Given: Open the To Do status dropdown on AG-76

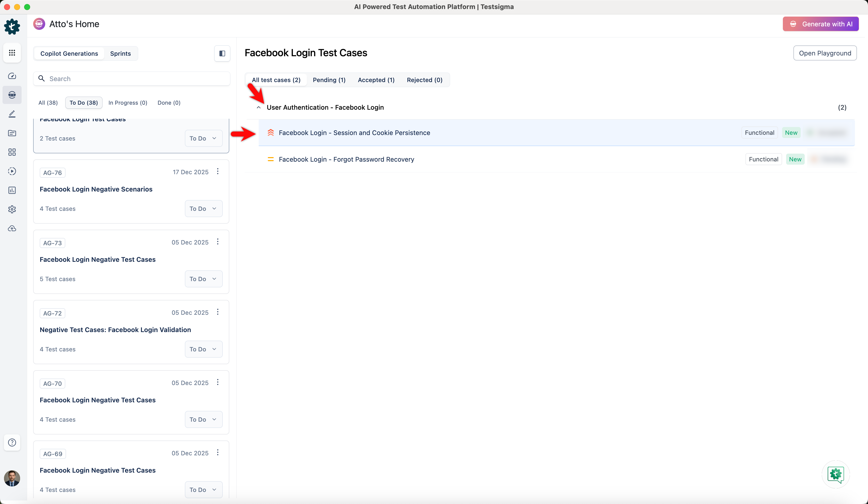Looking at the screenshot, I should point(203,208).
